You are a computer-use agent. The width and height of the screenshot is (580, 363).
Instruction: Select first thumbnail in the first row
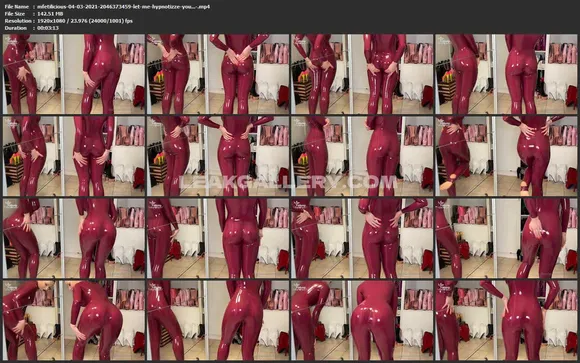[74, 74]
